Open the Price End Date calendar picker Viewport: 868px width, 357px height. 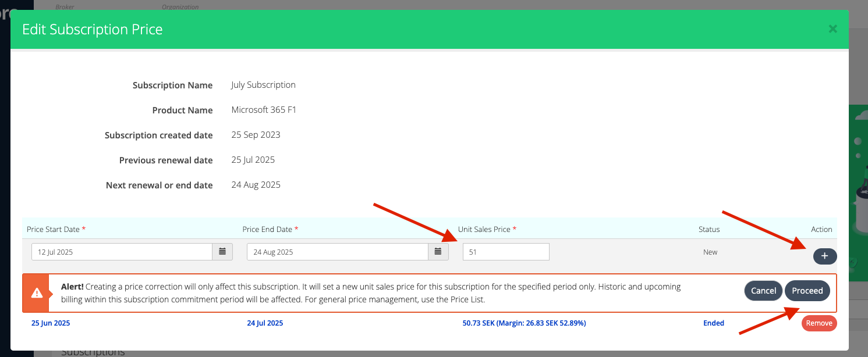click(x=438, y=252)
